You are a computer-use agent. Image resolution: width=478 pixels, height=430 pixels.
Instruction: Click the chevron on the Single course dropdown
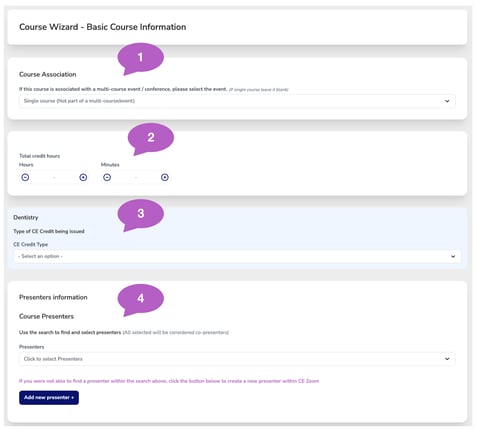click(447, 101)
